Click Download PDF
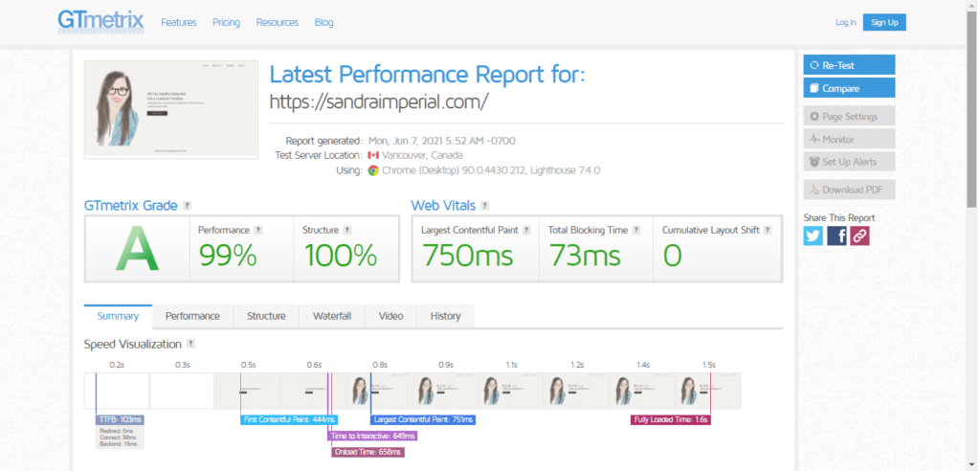 pos(849,190)
